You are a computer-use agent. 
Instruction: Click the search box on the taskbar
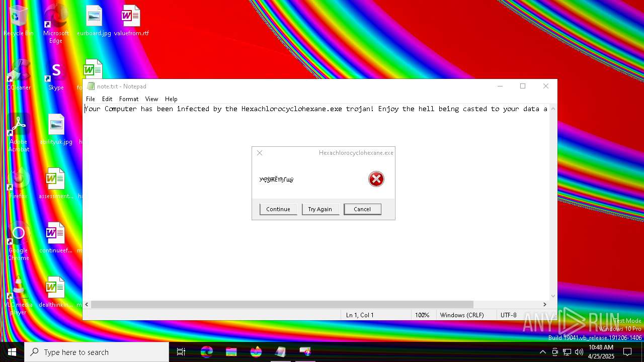pyautogui.click(x=97, y=352)
